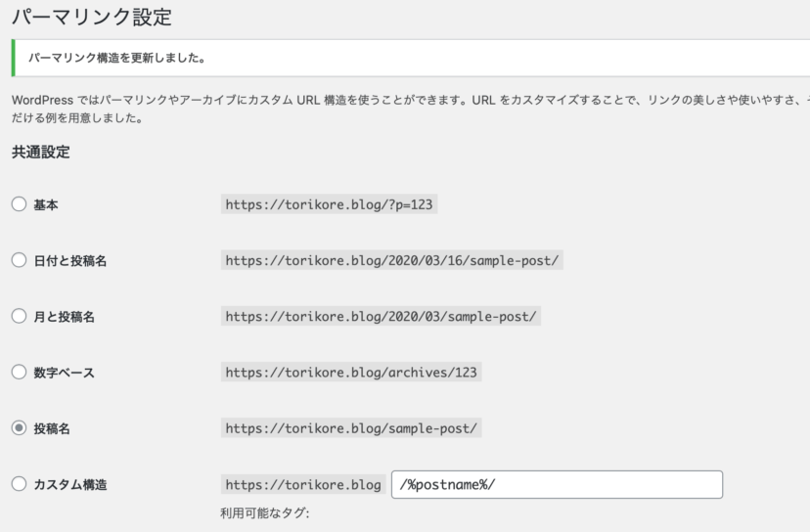
Task: Enable the カスタム構造 radio button
Action: 19,484
